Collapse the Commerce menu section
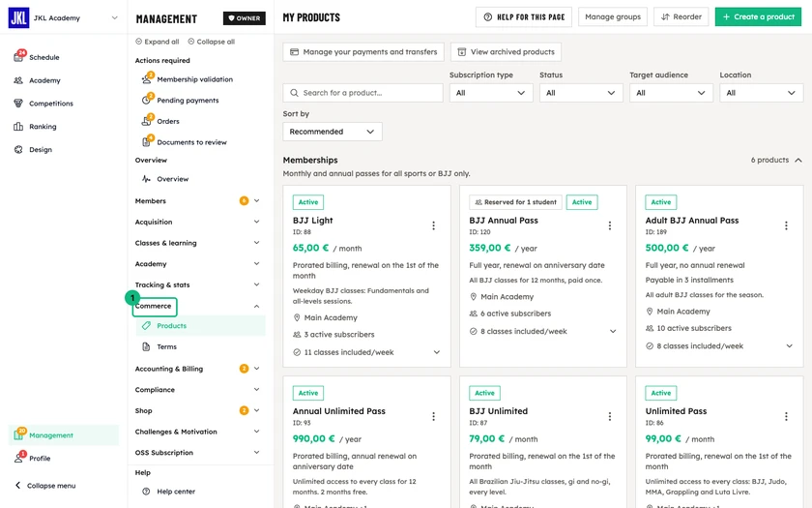Screen dimensions: 812x508 [256, 307]
